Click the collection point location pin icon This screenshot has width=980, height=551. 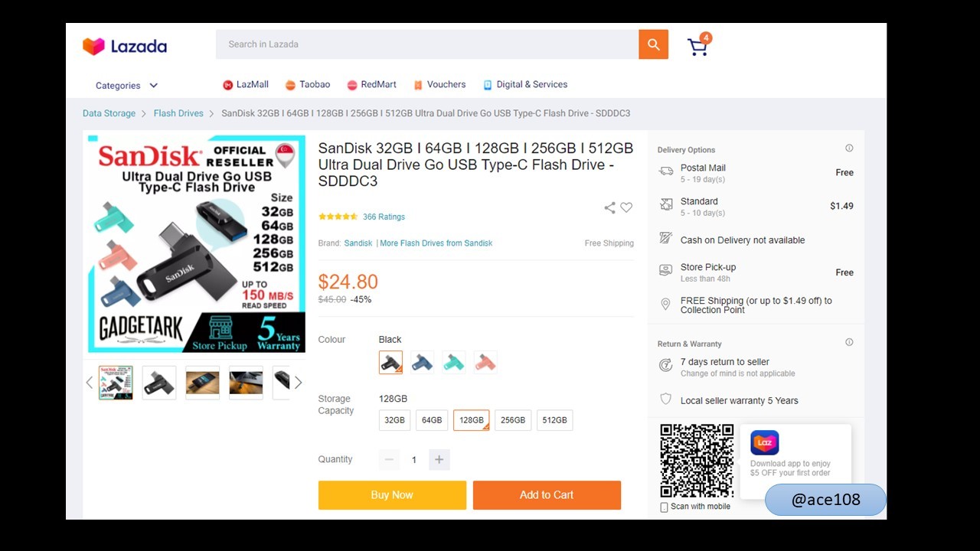(x=665, y=305)
